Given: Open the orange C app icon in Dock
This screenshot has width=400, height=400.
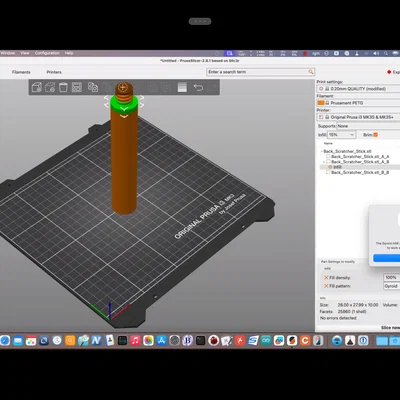Looking at the screenshot, I should pos(305,341).
